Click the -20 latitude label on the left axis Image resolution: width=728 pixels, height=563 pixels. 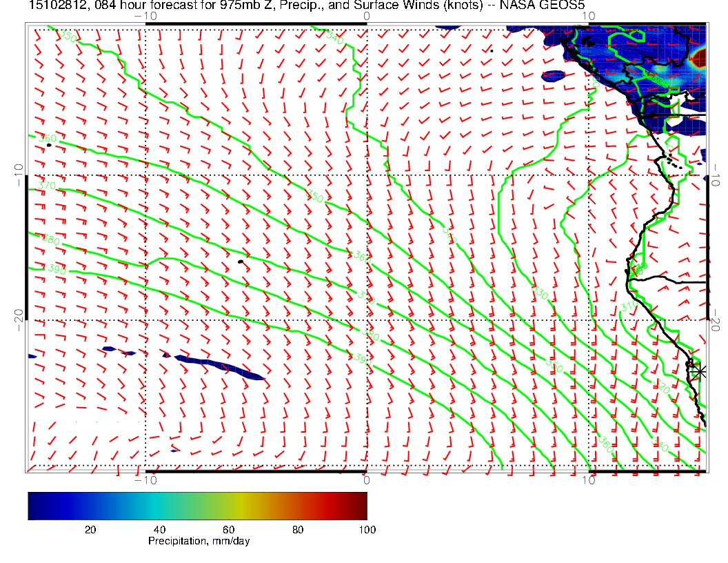pos(18,319)
